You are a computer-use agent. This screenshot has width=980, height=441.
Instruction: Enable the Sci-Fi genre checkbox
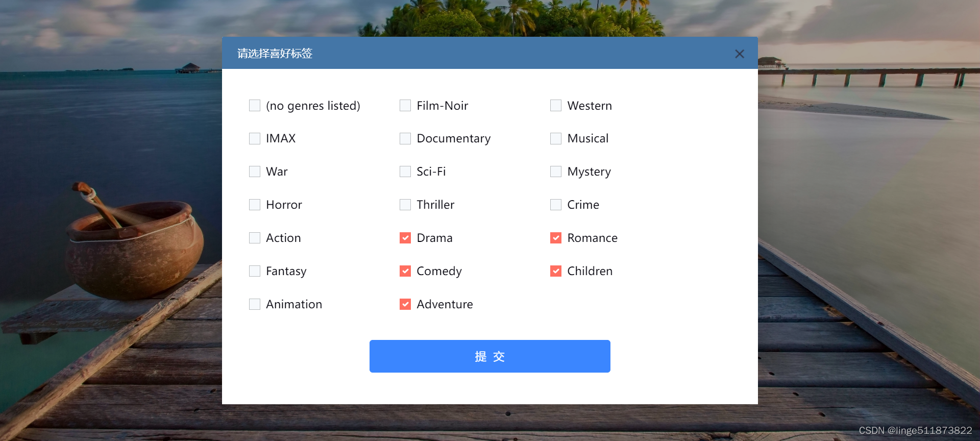(x=405, y=171)
